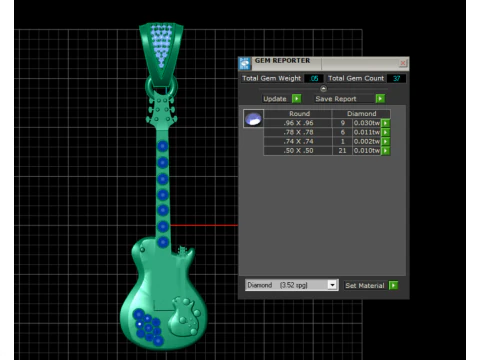480x360 pixels.
Task: Select the blue gem cluster on guitar body
Action: [148, 327]
